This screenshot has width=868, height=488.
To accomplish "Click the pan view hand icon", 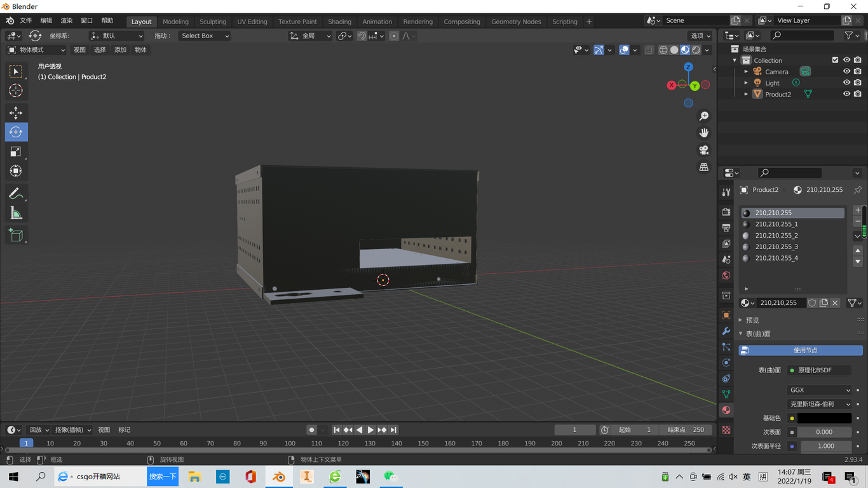I will [704, 133].
